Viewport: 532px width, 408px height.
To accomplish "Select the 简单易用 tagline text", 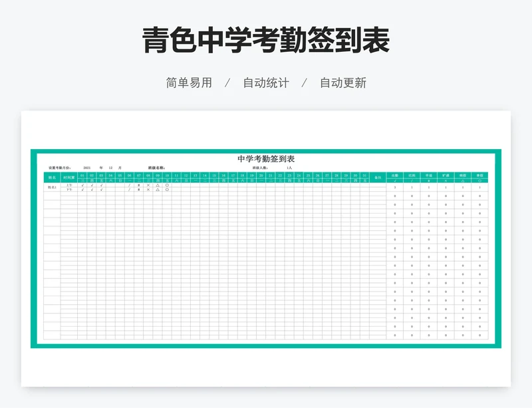I will [x=189, y=83].
